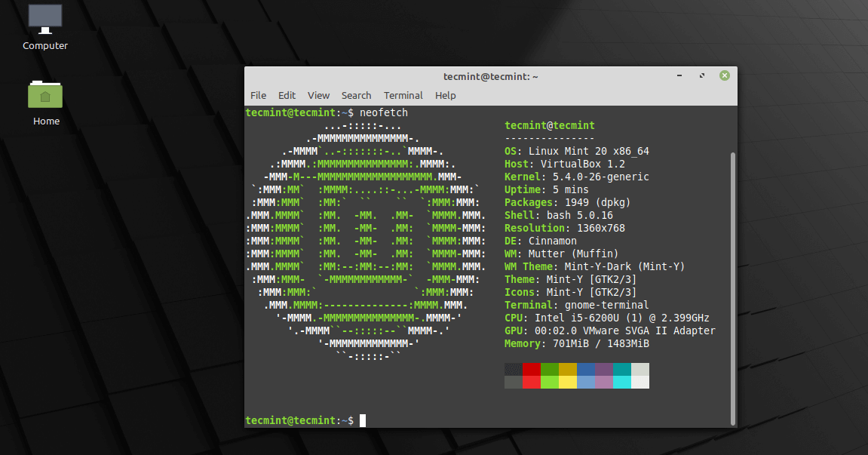Open the View menu
The height and width of the screenshot is (455, 868).
tap(318, 95)
